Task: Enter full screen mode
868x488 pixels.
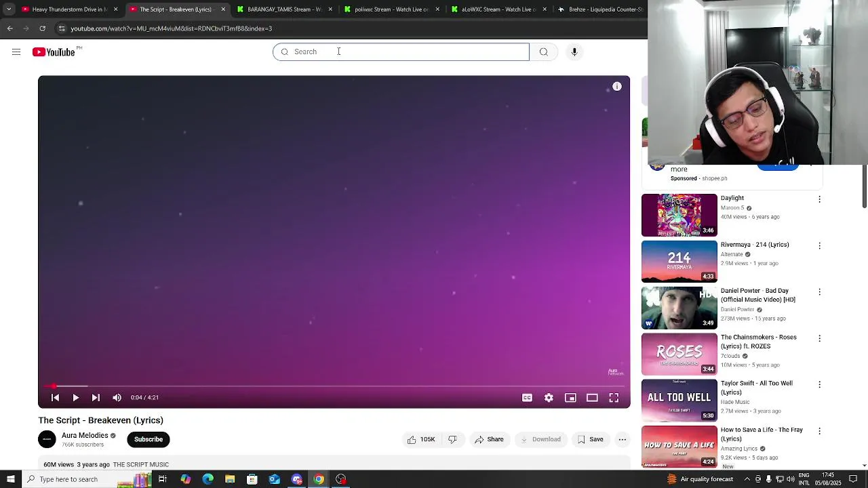Action: 614,398
